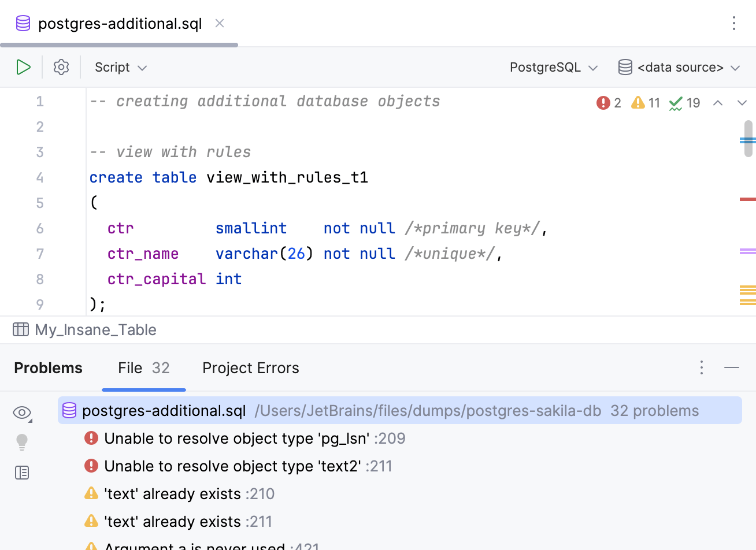
Task: Jump to the previous highlighted problem
Action: (718, 102)
